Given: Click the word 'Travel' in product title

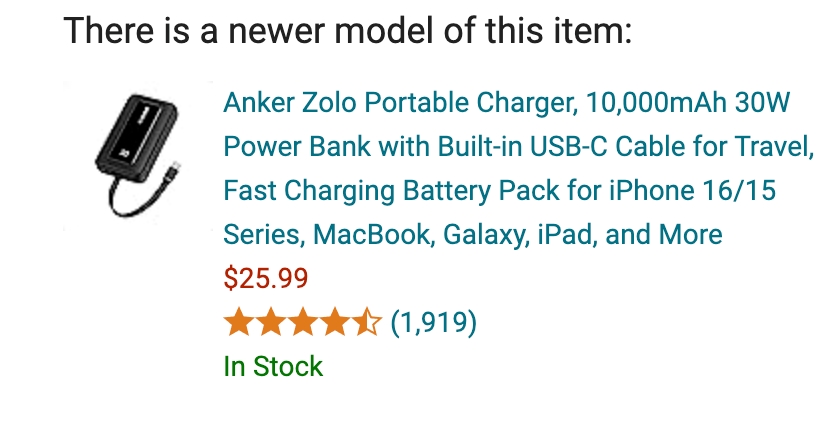Looking at the screenshot, I should pos(774,147).
